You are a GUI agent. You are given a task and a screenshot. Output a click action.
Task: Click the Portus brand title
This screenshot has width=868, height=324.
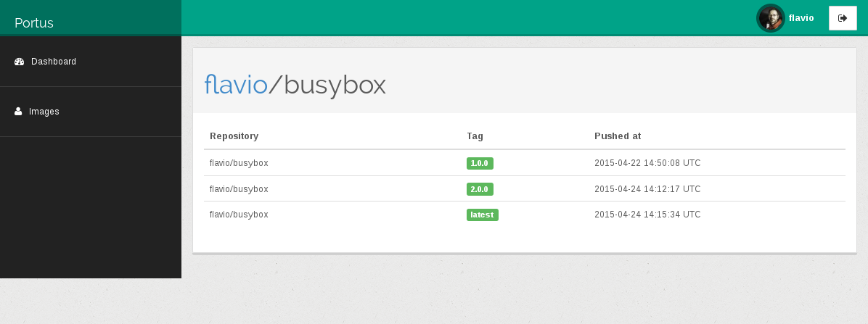pos(34,23)
